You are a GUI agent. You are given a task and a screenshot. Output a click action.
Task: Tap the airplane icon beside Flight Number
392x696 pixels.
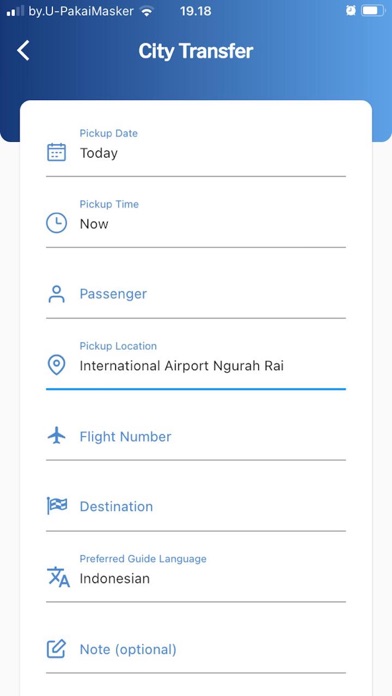(56, 435)
